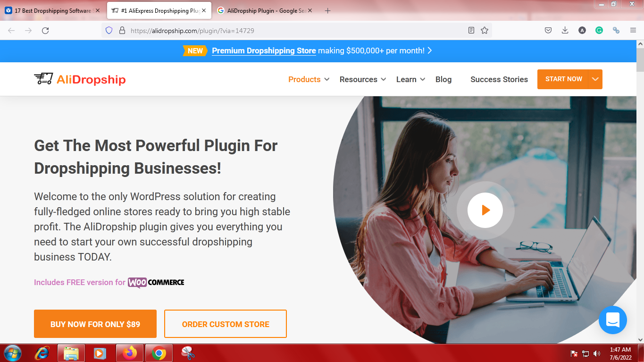Open the Premium Dropshipping Store banner link
The image size is (644, 362).
click(264, 51)
